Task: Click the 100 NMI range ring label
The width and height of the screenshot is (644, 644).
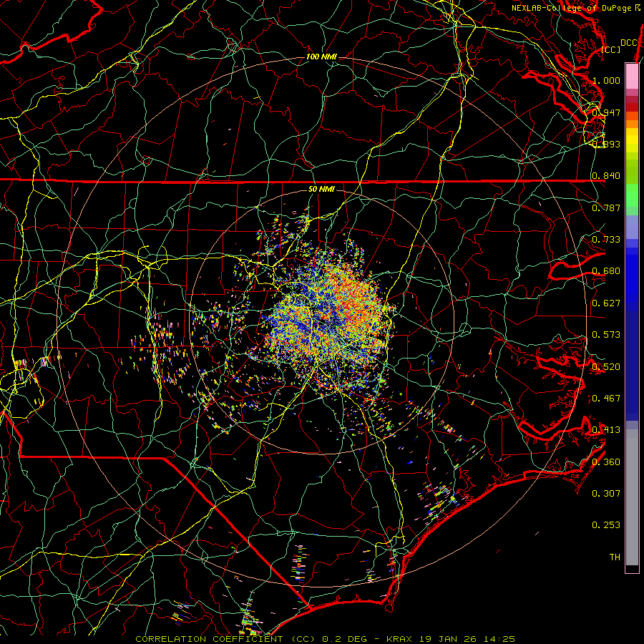Action: click(321, 57)
